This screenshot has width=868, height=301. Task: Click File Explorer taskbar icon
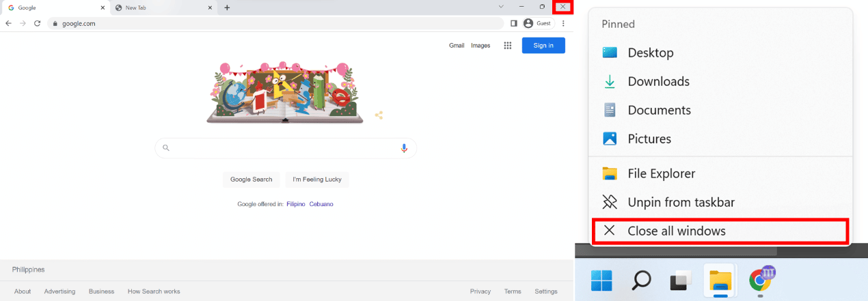(720, 281)
